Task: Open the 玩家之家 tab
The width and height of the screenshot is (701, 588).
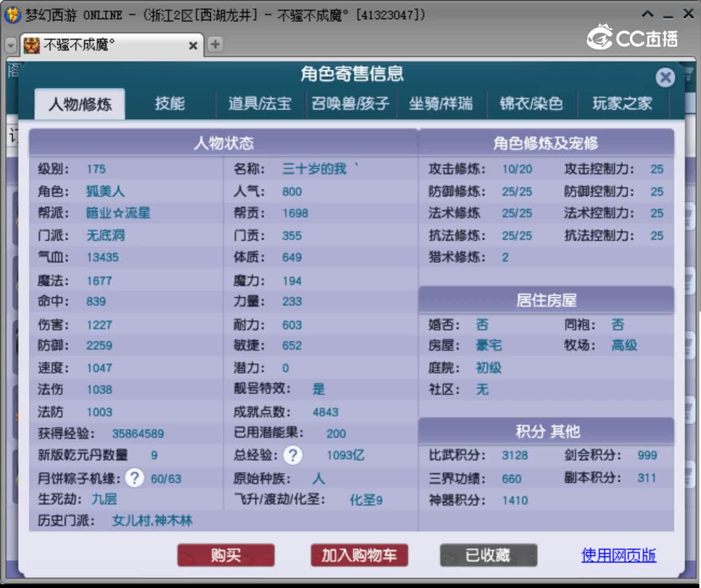Action: tap(622, 103)
